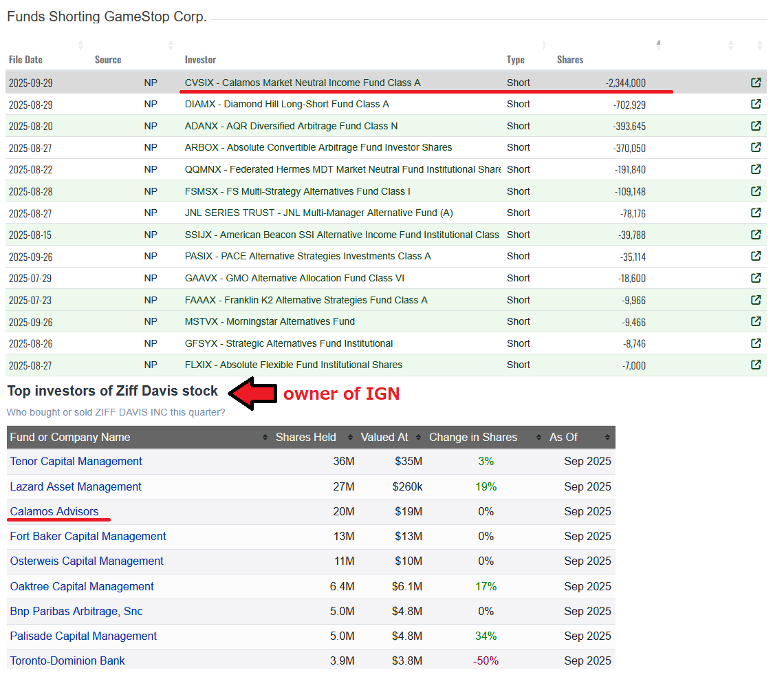Open external link for CVSIX Calamos row
This screenshot has height=677, width=784.
[x=756, y=83]
